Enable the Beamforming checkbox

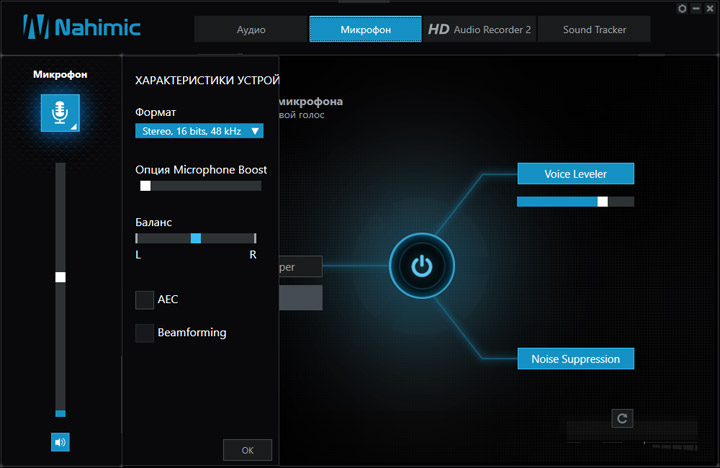(144, 333)
